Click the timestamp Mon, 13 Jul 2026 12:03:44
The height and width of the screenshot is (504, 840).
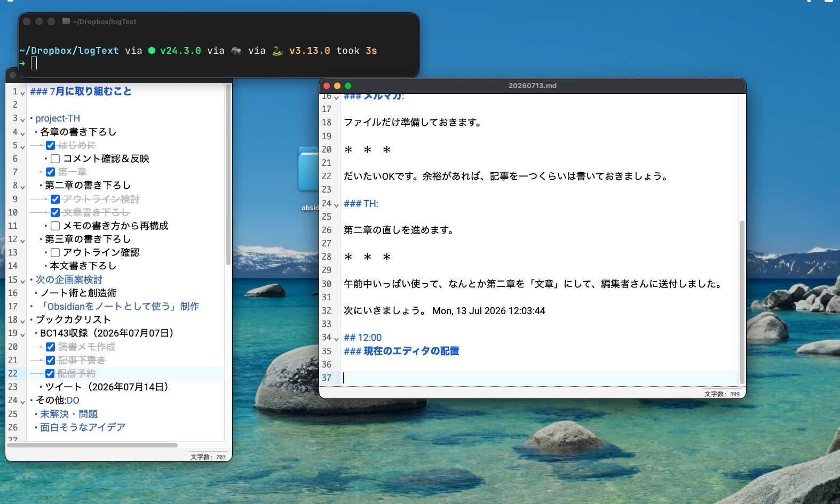(489, 311)
